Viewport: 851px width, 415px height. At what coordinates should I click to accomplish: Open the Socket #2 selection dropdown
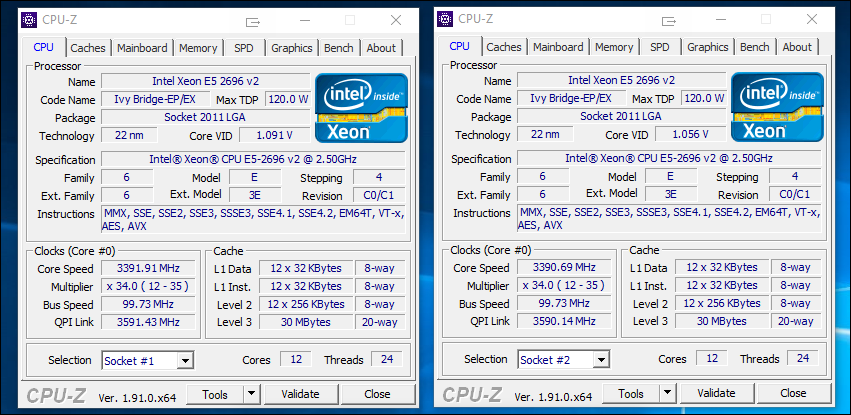(x=601, y=359)
